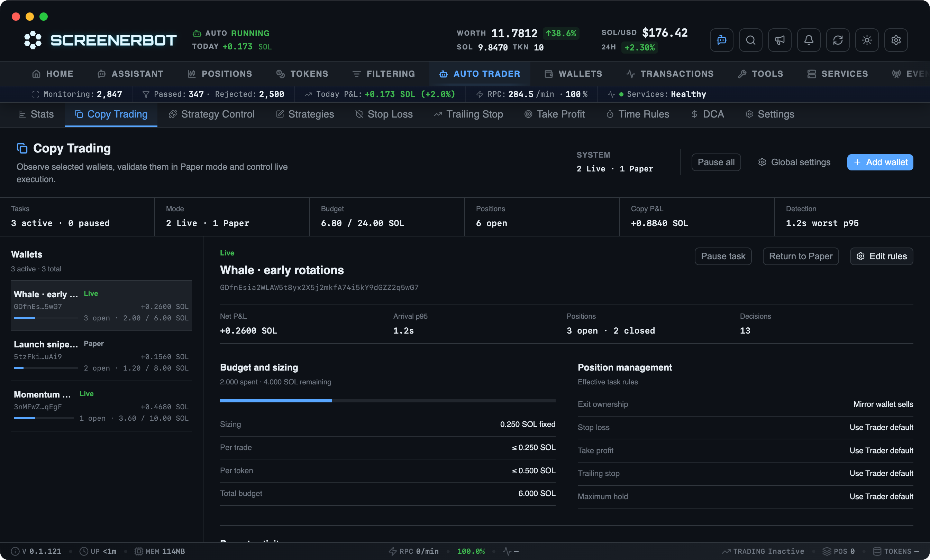This screenshot has height=560, width=930.
Task: Open the Wallets tab
Action: 573,74
